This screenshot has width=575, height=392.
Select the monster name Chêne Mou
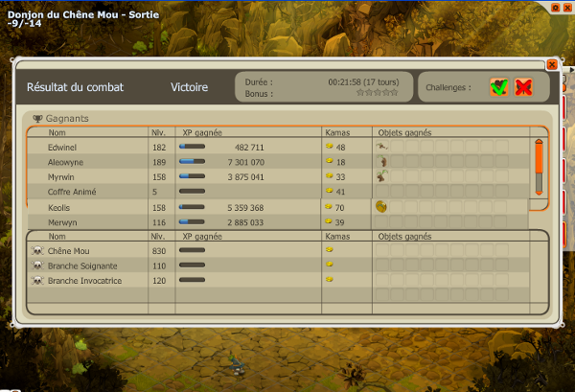[69, 251]
